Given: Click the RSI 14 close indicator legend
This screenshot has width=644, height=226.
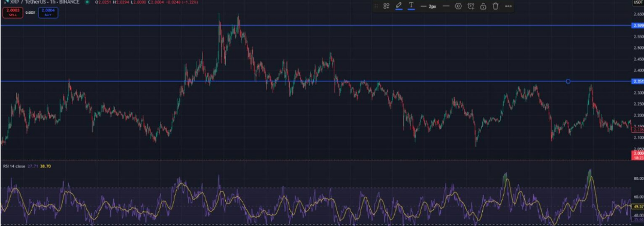Looking at the screenshot, I should pos(14,166).
